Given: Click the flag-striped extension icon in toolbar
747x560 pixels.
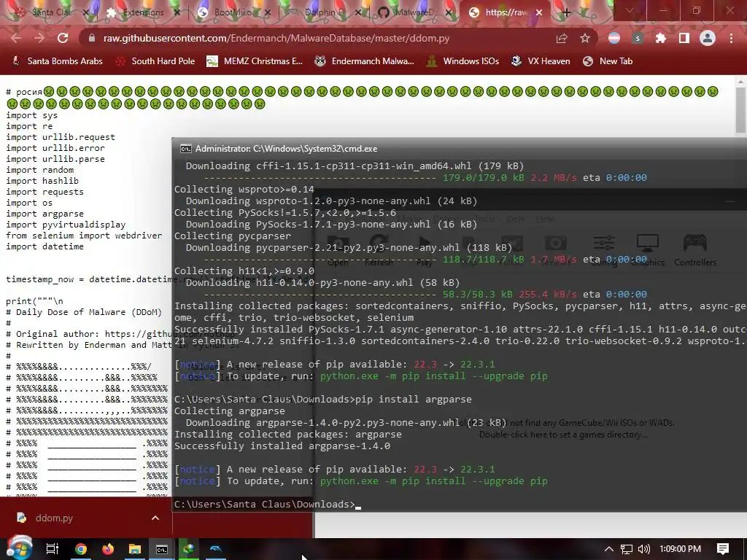Looking at the screenshot, I should pyautogui.click(x=614, y=38).
